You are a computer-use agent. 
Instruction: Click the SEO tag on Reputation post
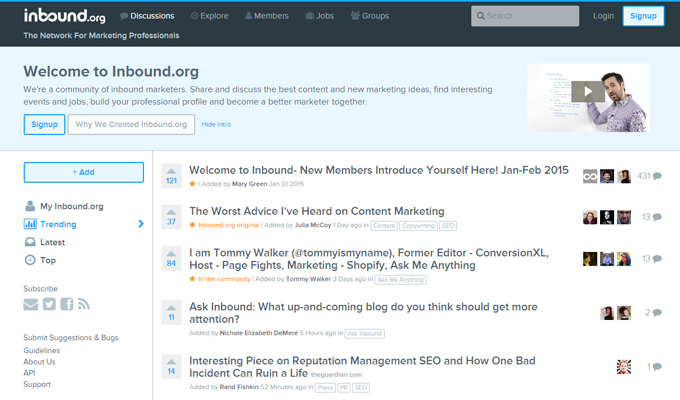(361, 388)
